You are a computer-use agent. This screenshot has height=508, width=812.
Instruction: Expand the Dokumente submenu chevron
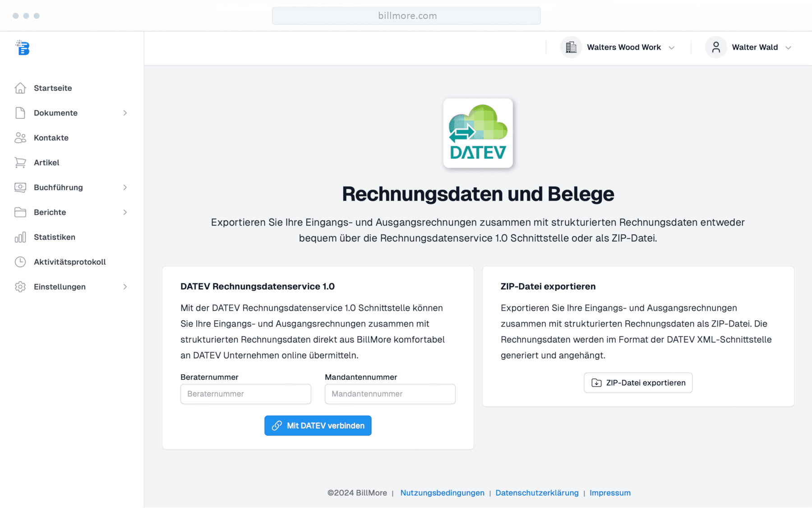(x=125, y=113)
